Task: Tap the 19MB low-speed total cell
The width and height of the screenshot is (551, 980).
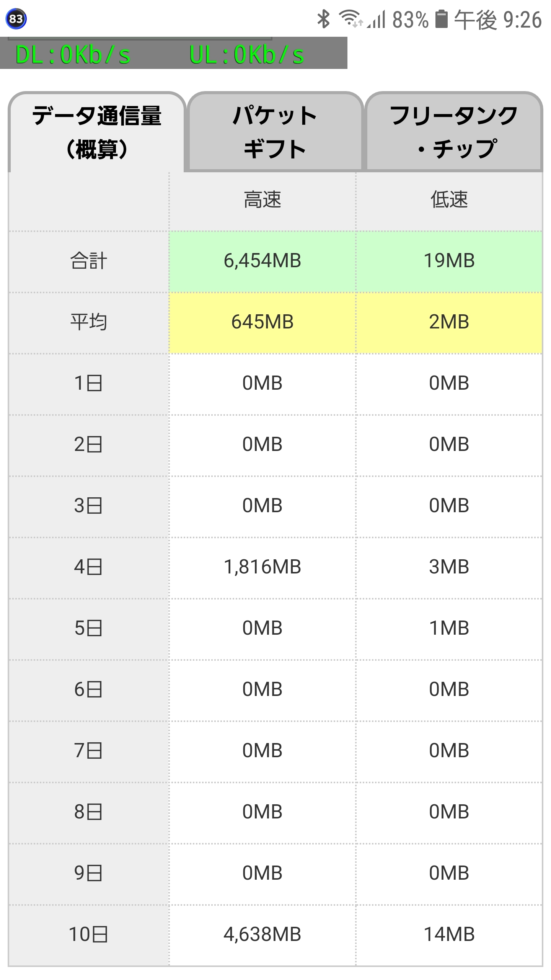Action: 449,261
